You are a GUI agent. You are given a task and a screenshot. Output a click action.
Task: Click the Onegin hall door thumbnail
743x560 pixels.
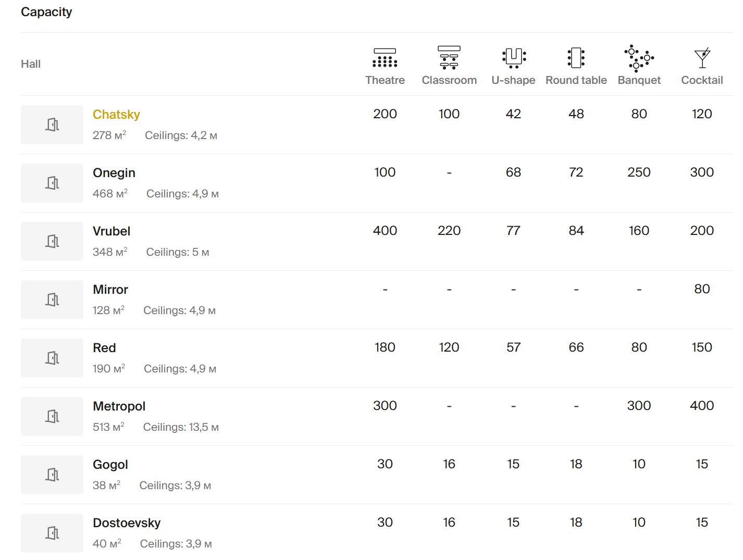[52, 183]
